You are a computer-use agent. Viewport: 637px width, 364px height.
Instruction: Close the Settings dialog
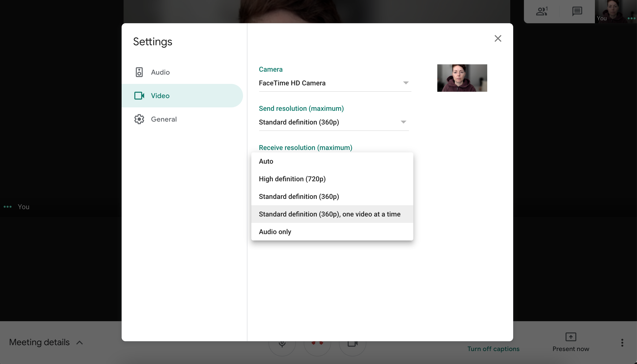[498, 38]
